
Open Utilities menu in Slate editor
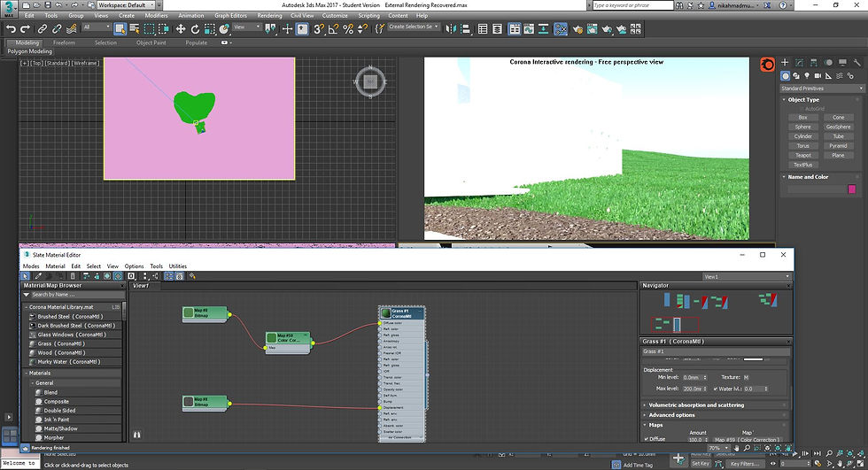[x=178, y=266]
